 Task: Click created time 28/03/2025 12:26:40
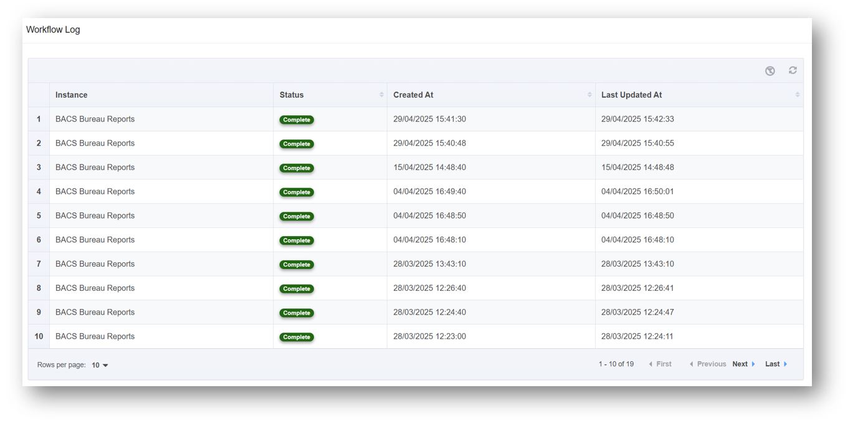(x=429, y=288)
